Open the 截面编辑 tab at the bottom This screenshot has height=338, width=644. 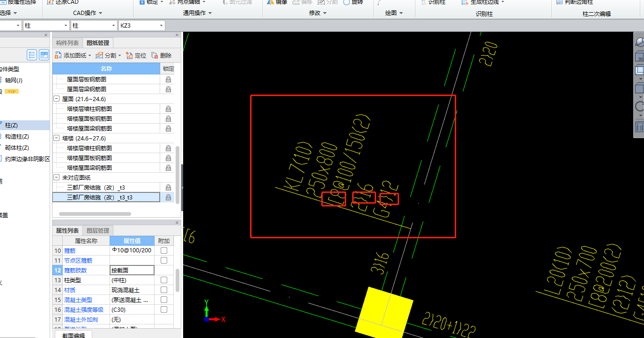[x=74, y=334]
